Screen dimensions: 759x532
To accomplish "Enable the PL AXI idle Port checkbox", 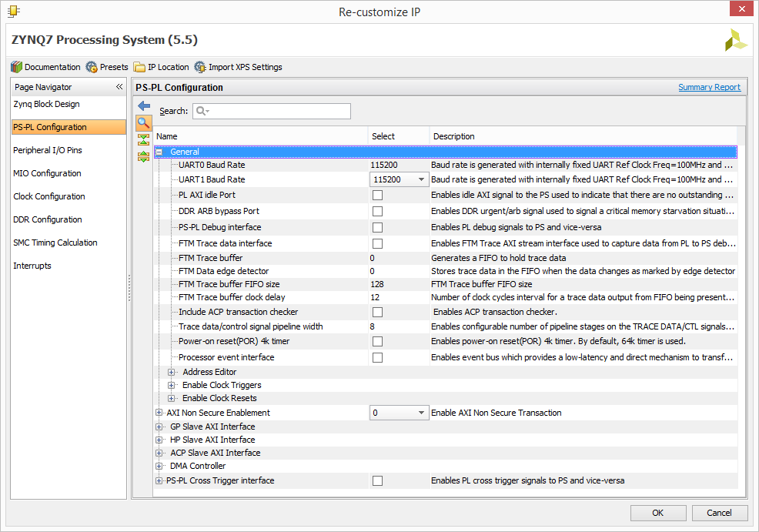I will click(x=377, y=195).
